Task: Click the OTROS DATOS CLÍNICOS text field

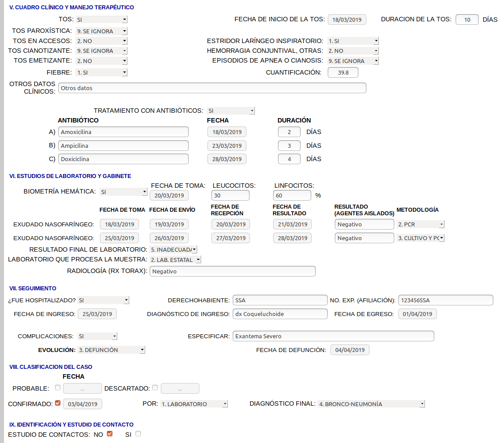Action: (x=212, y=88)
